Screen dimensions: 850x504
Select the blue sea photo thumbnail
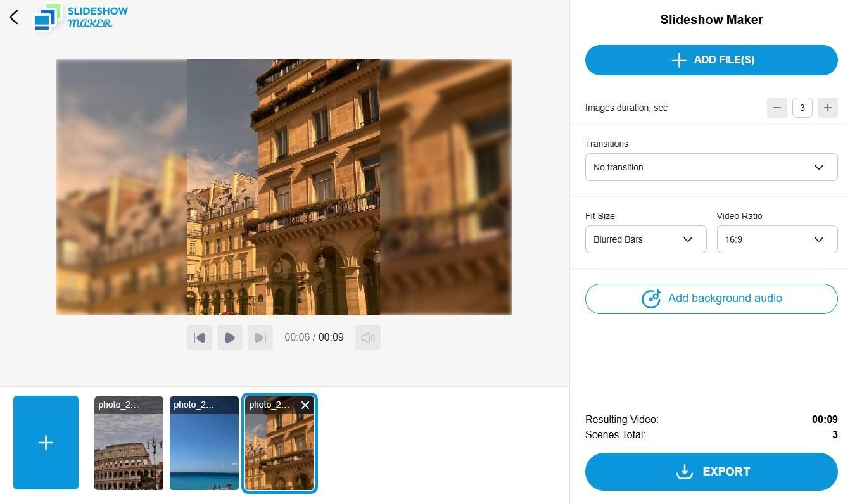point(204,443)
